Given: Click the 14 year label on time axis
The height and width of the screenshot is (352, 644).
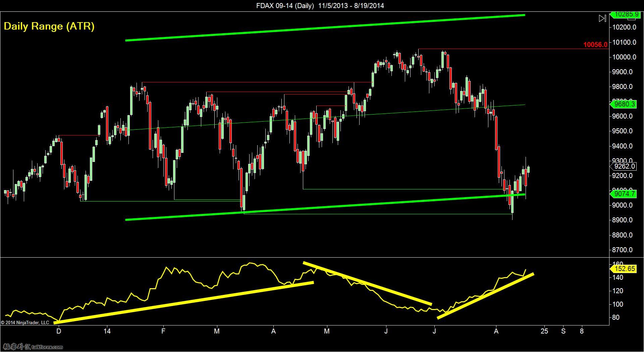Looking at the screenshot, I should coord(107,331).
